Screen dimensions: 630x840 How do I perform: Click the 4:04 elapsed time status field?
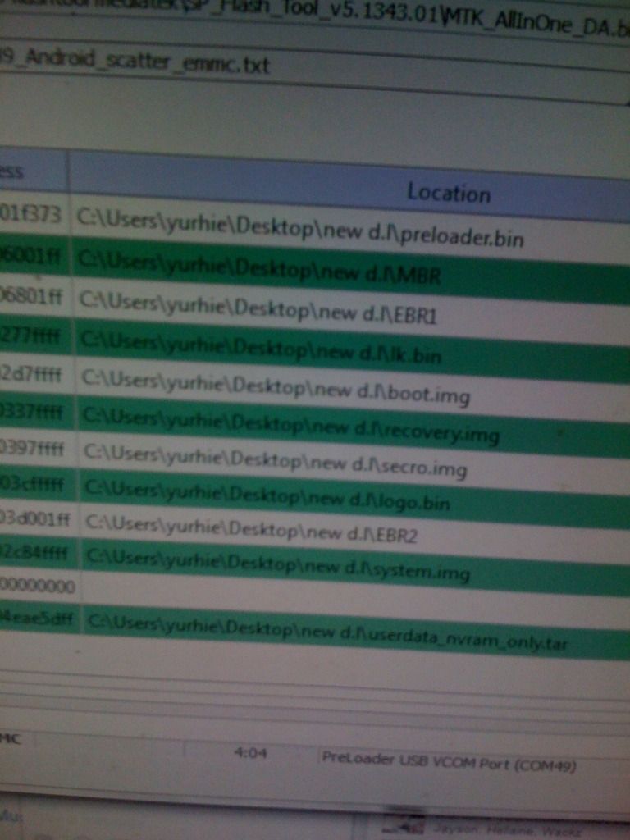(250, 752)
